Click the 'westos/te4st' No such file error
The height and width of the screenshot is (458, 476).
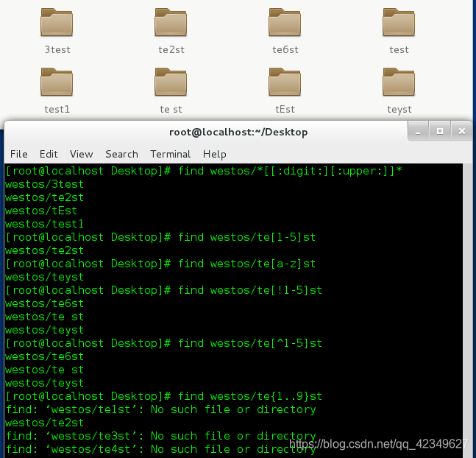pyautogui.click(x=160, y=449)
